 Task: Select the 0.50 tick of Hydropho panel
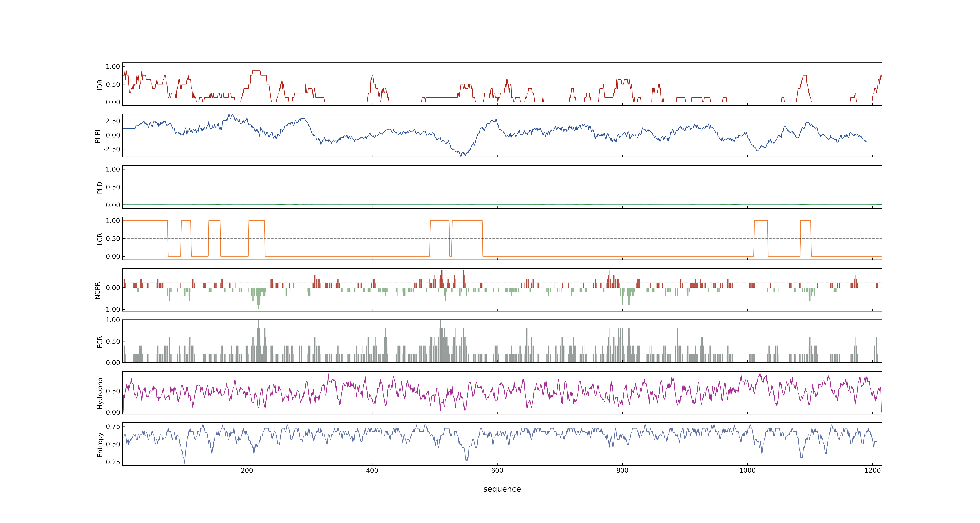113,391
